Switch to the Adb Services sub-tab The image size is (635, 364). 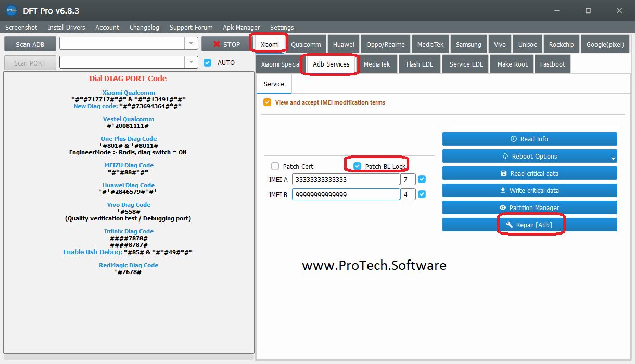pos(331,64)
